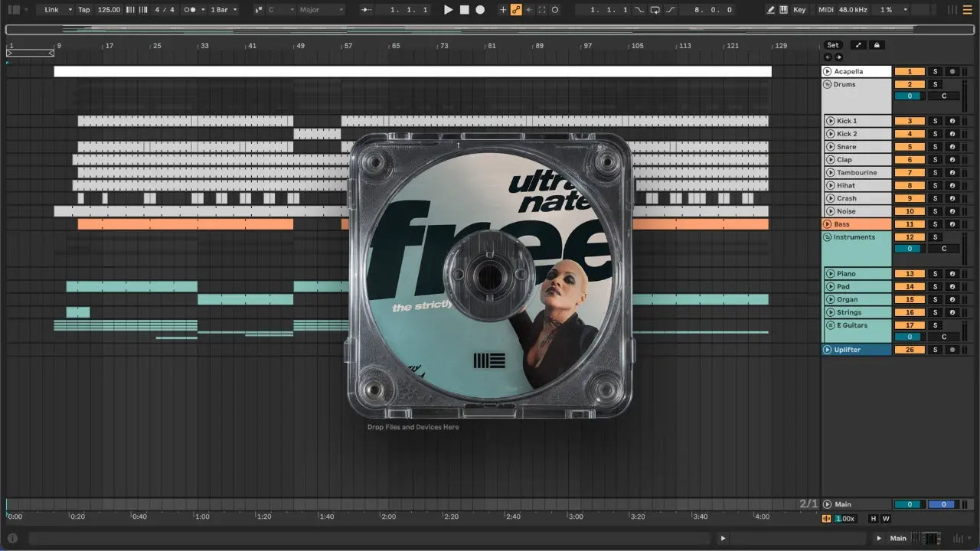Select the 125.00 tempo field
980x551 pixels.
109,10
